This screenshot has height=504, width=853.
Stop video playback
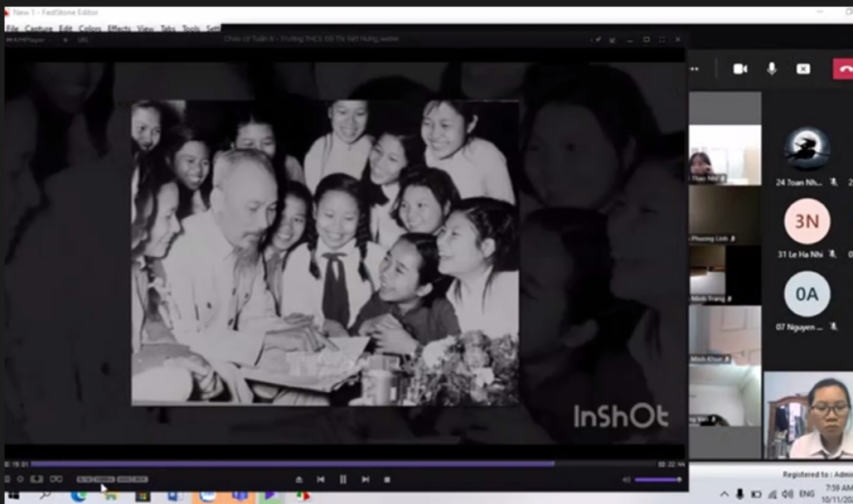[x=387, y=479]
